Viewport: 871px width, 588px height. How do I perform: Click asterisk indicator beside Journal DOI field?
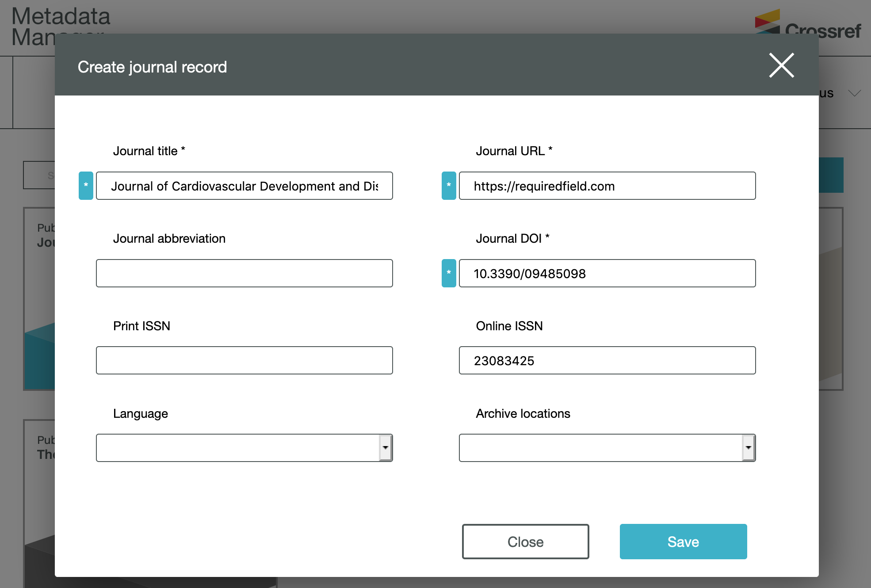point(448,273)
